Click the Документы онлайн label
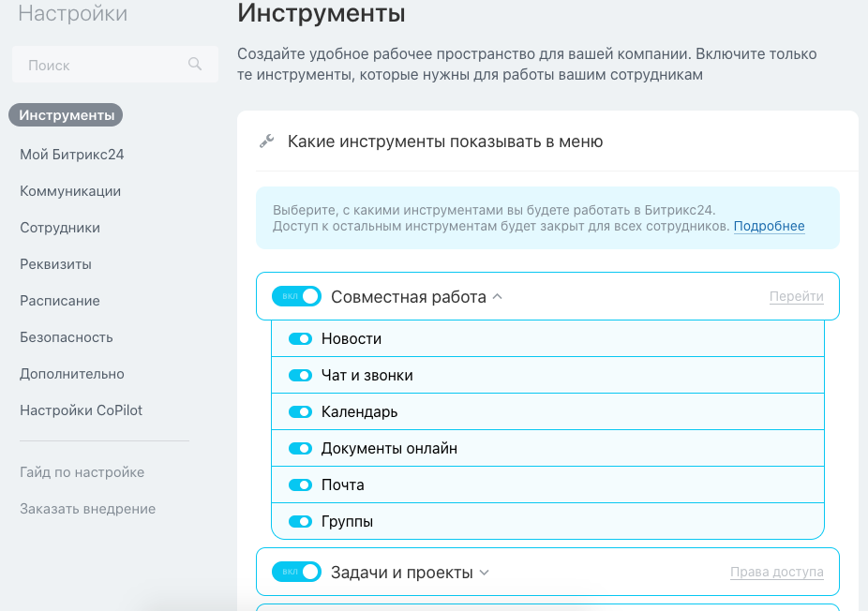868x611 pixels. (x=389, y=448)
